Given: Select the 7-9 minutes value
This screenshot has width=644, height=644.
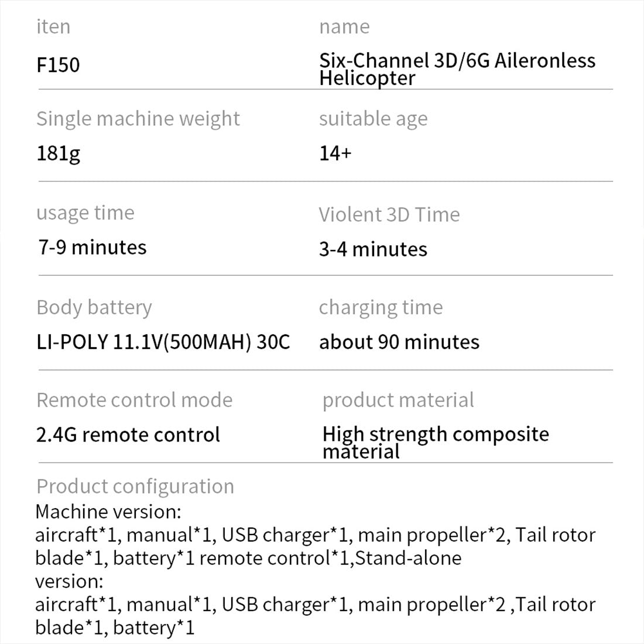Looking at the screenshot, I should pos(93,248).
